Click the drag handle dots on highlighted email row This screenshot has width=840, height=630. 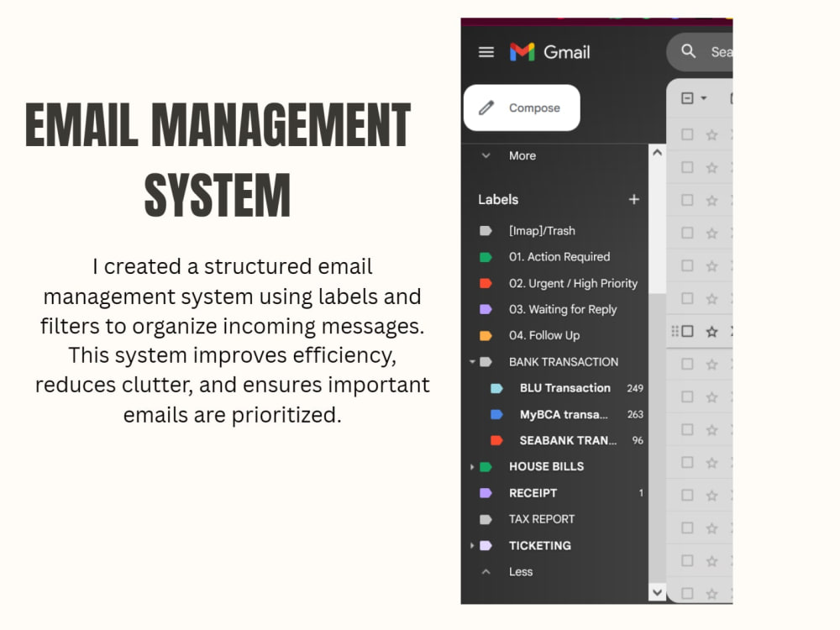[x=675, y=332]
